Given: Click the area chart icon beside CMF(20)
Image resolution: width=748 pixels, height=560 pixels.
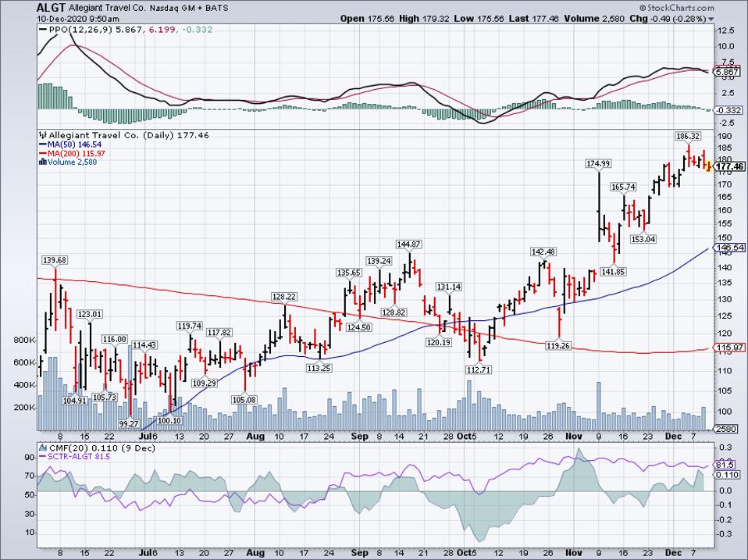Looking at the screenshot, I should [42, 448].
